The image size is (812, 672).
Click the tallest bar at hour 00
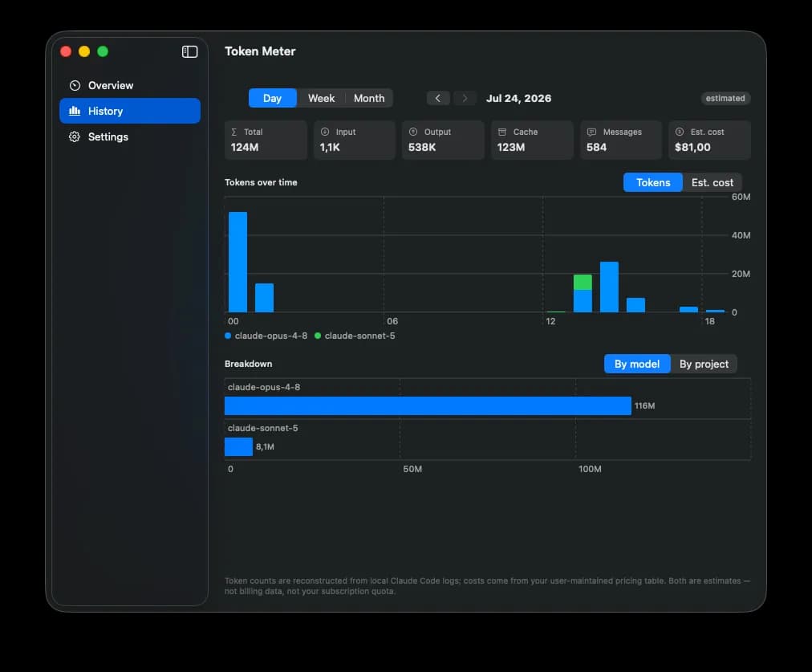238,263
